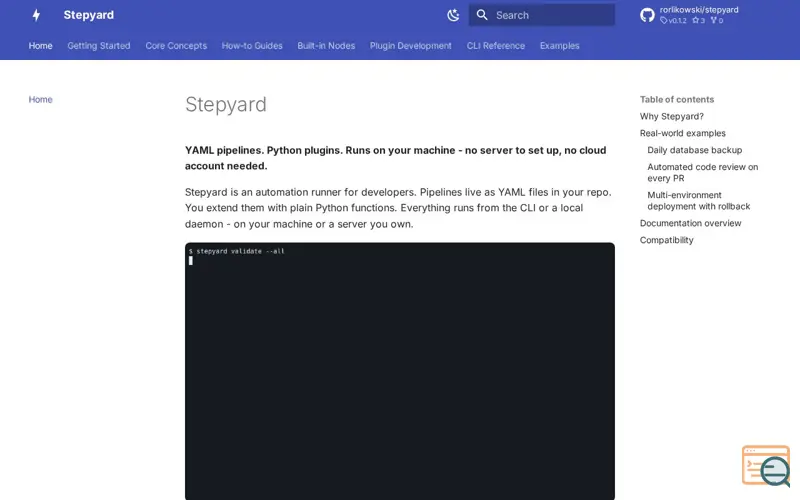Jump to Real-world examples section

coord(683,133)
